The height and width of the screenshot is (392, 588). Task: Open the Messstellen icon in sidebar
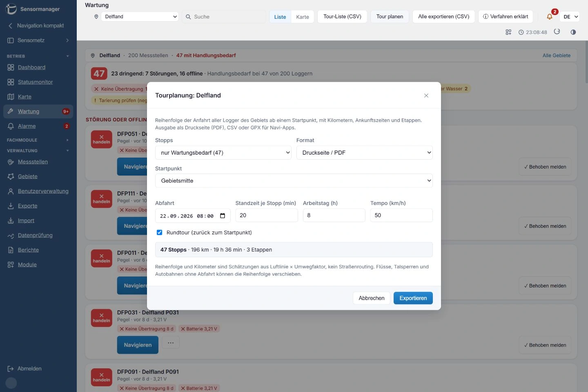point(11,162)
